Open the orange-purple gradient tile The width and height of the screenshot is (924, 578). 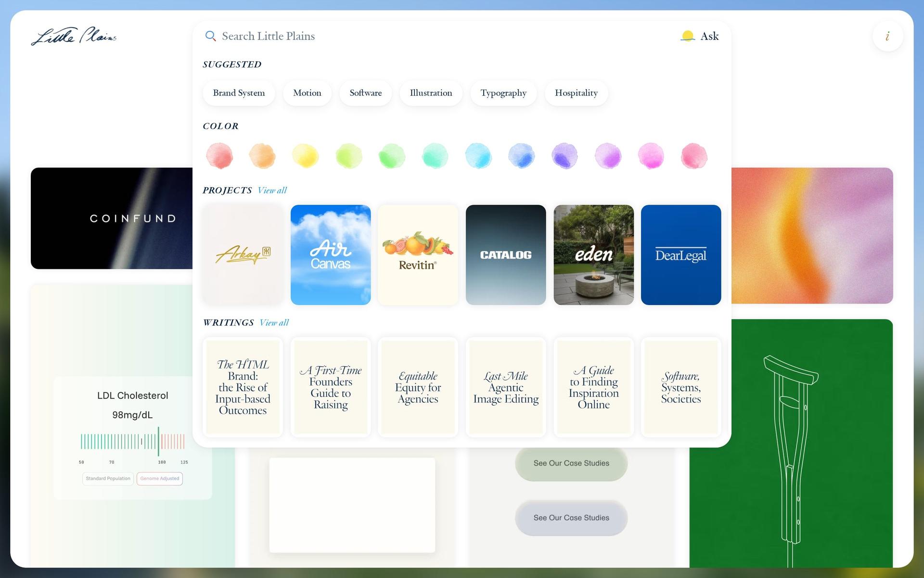pos(812,236)
